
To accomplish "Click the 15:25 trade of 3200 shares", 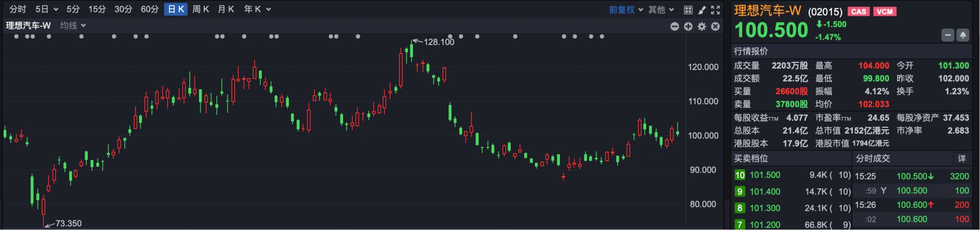I will tap(912, 176).
